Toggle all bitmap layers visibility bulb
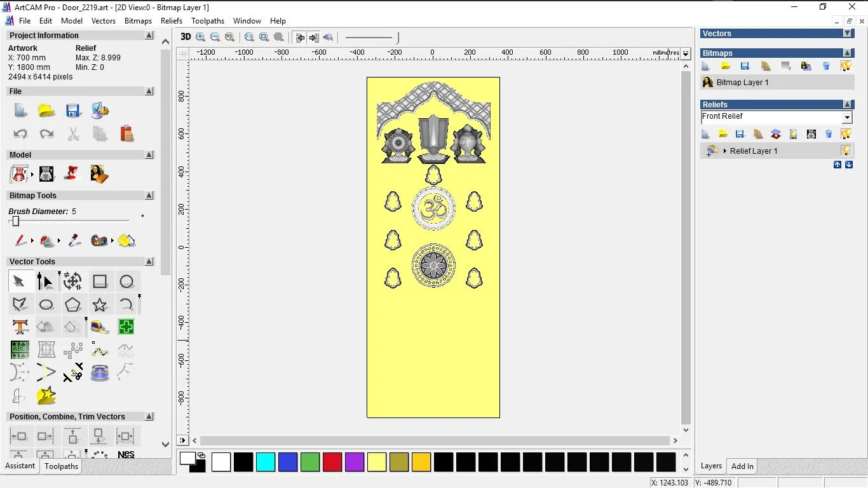The image size is (868, 488). (x=846, y=66)
